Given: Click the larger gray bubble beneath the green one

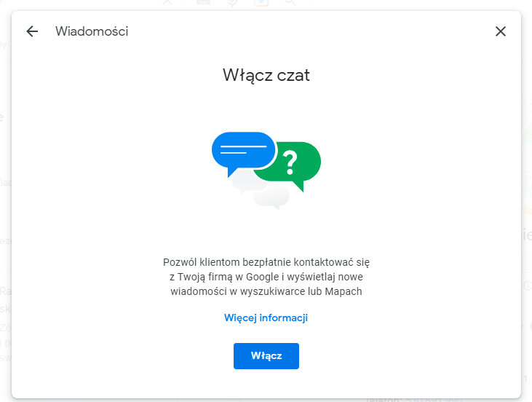Looking at the screenshot, I should [272, 197].
